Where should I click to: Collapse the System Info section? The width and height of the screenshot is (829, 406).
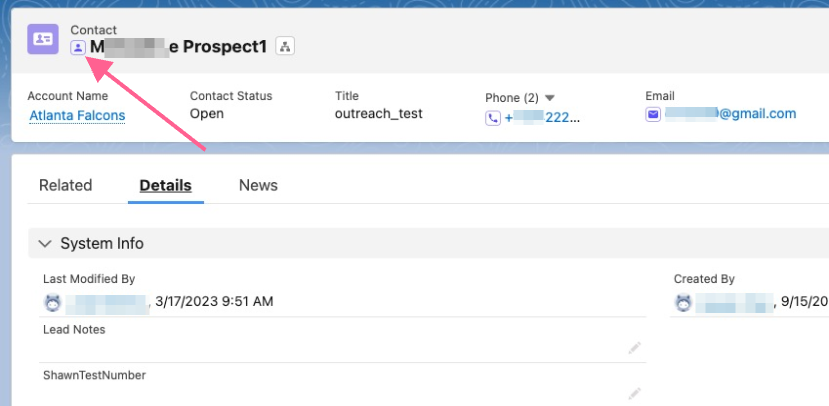45,244
